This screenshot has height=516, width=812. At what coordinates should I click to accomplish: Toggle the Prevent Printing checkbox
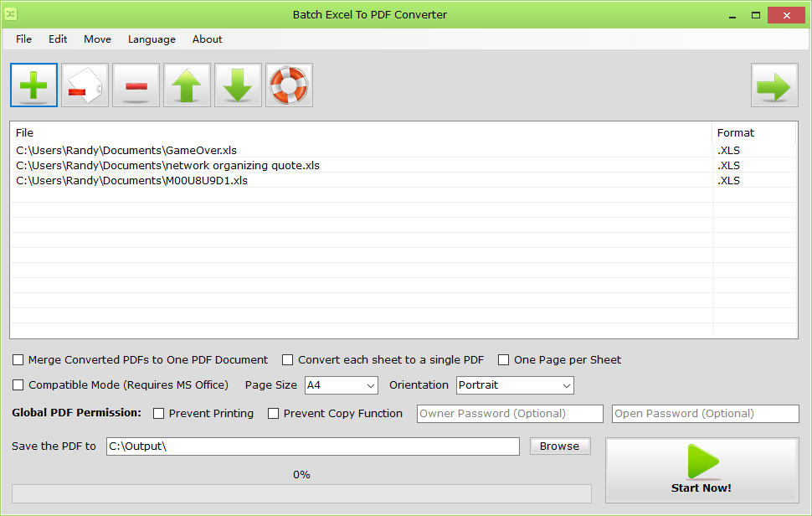point(158,414)
